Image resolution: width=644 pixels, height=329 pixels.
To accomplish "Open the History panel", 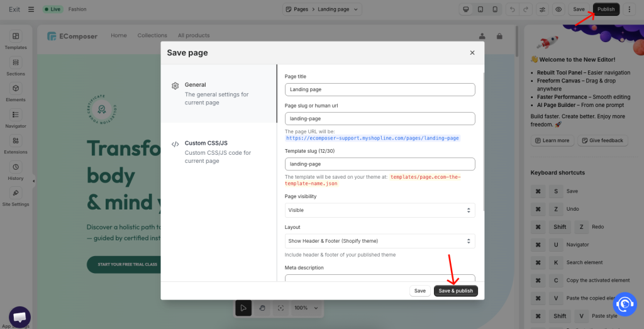I will (x=16, y=170).
